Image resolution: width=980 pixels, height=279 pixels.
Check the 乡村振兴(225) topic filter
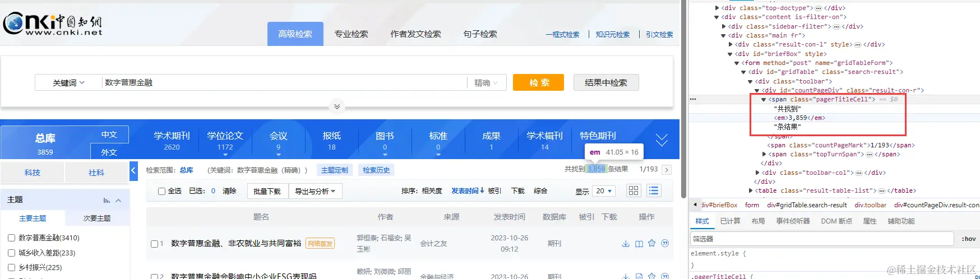[11, 268]
